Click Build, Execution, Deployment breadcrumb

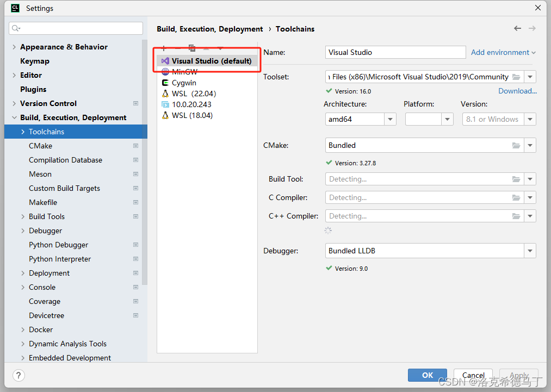tap(210, 29)
